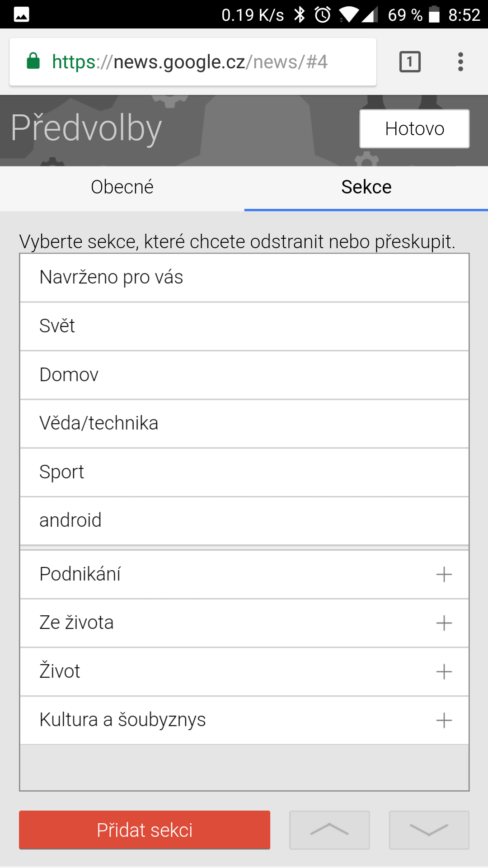
Task: Select the Navrženo pro vás section
Action: coord(244,278)
